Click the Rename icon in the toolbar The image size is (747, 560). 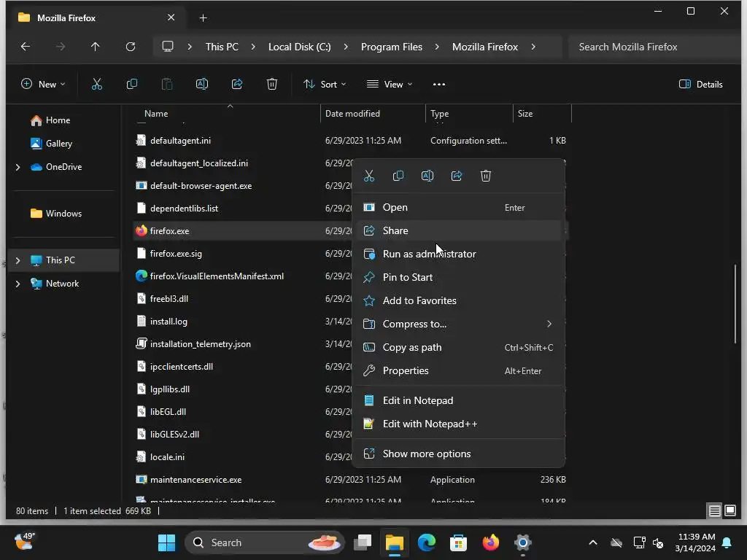click(202, 85)
